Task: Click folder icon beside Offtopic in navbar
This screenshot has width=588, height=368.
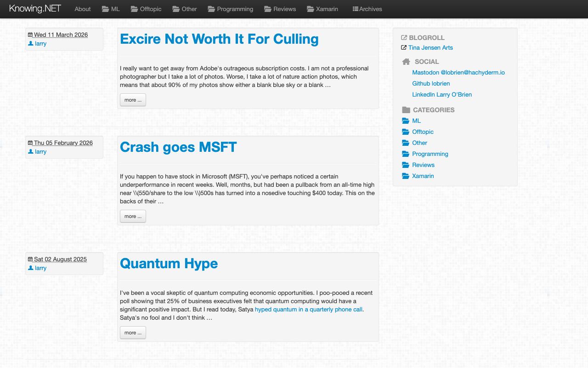Action: tap(134, 9)
